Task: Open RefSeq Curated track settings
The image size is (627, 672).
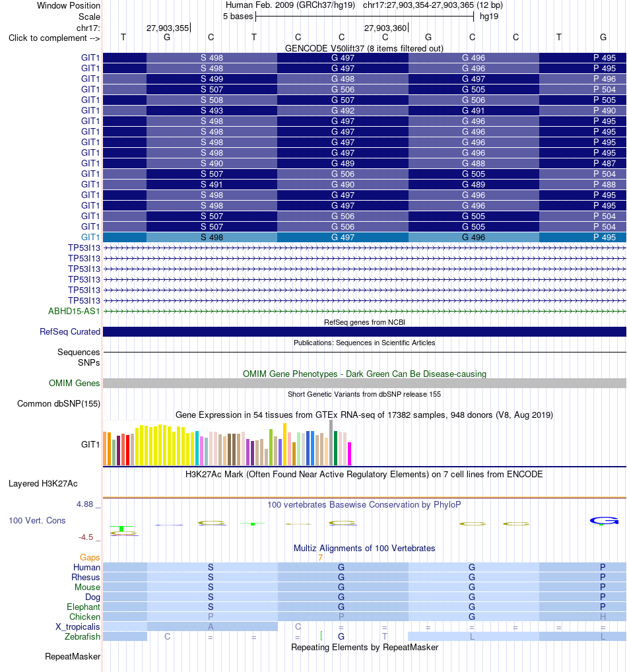Action: point(70,332)
